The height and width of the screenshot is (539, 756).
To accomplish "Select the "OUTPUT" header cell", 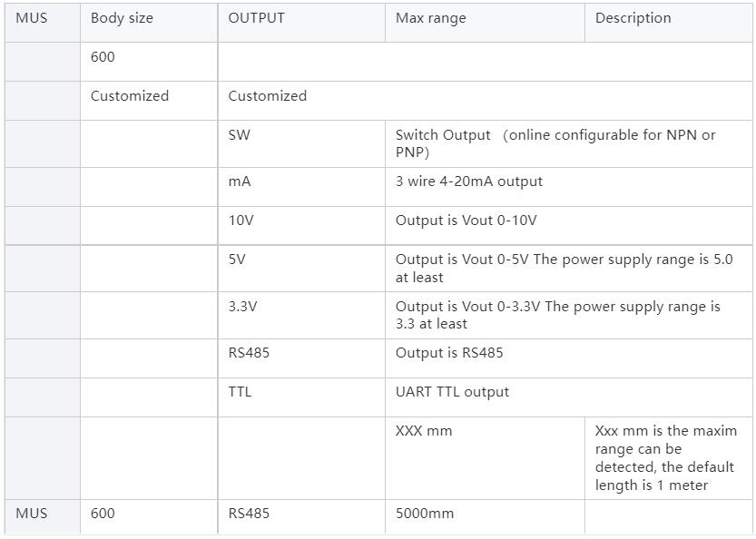I will point(256,18).
